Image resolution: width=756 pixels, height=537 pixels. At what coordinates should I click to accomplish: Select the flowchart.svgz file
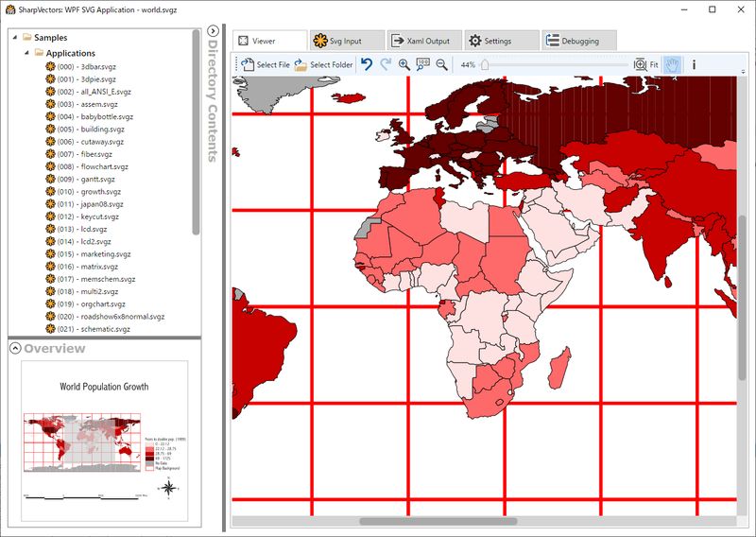(92, 166)
